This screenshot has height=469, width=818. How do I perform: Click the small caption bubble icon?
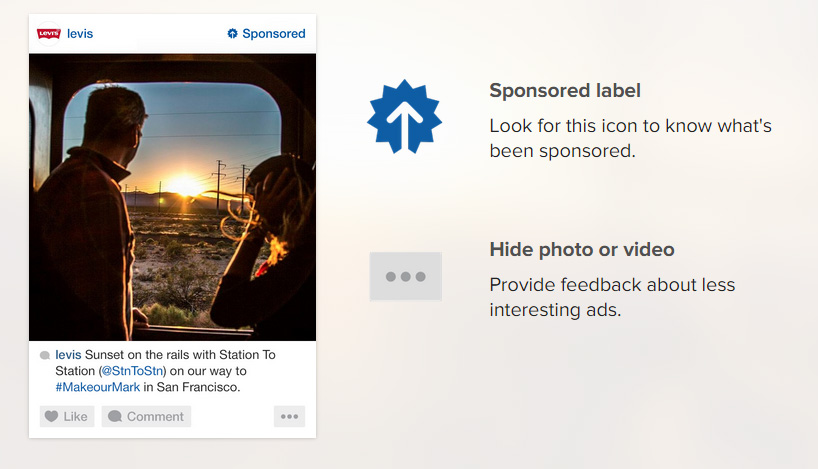(x=45, y=356)
